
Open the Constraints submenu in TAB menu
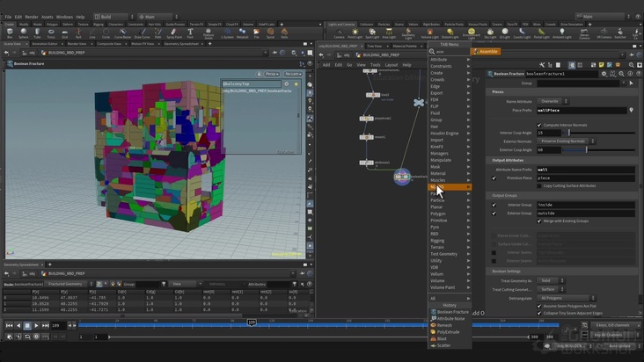click(x=450, y=66)
